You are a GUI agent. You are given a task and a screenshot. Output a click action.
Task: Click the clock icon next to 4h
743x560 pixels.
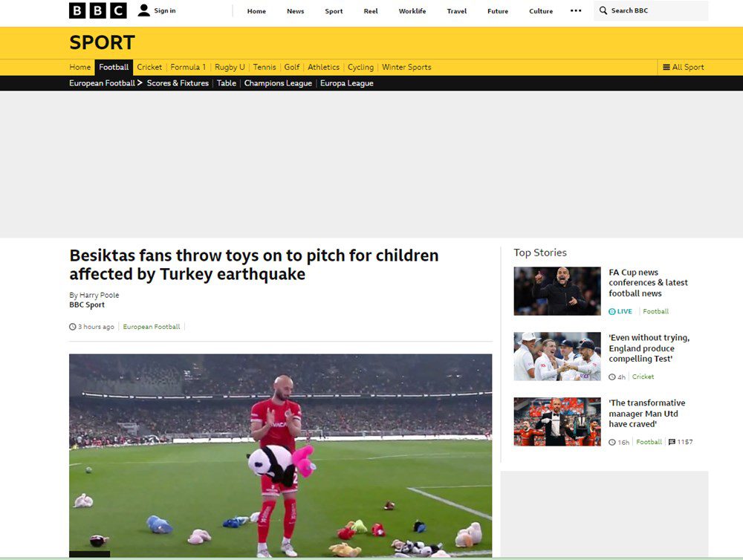[612, 377]
